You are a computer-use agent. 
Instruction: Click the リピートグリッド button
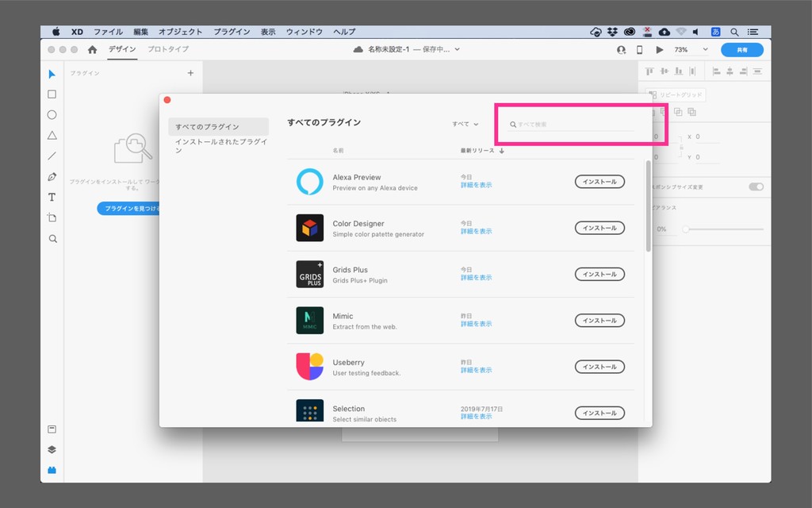click(x=676, y=95)
